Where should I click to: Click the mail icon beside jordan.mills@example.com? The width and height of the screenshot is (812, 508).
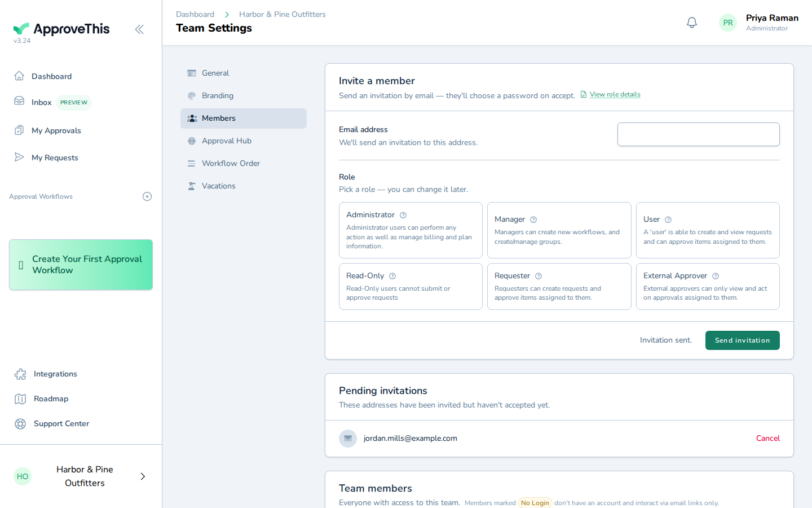[x=348, y=439]
